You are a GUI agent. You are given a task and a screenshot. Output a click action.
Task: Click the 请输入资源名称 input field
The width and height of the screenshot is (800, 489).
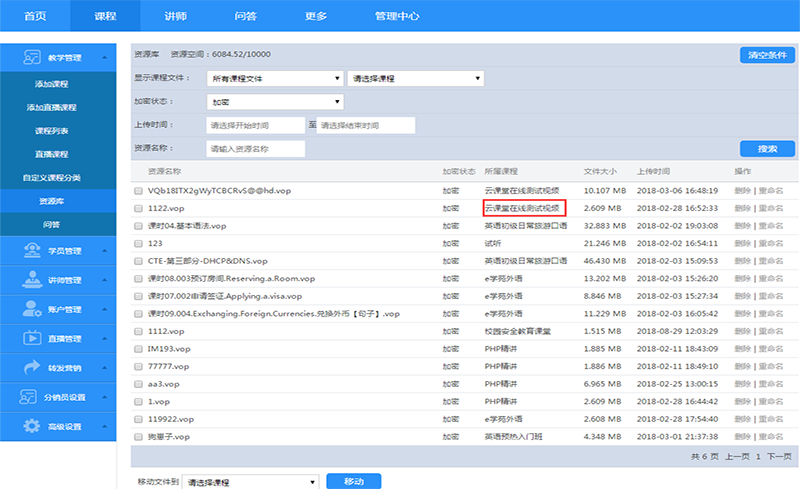click(255, 149)
